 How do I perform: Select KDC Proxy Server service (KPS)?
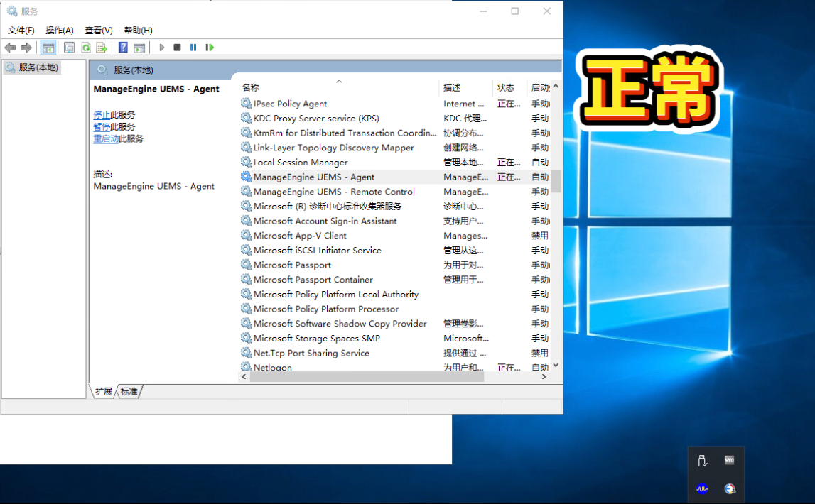(x=316, y=119)
